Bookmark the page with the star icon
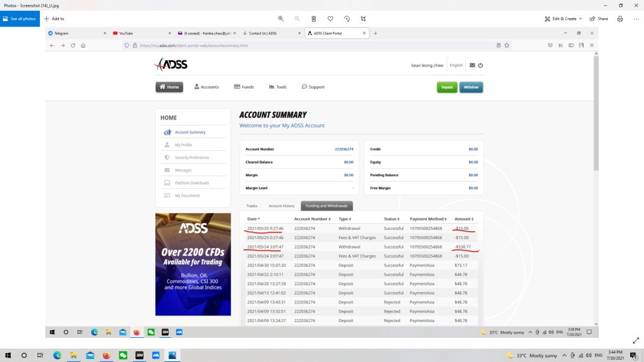This screenshot has height=362, width=644. 507,46
